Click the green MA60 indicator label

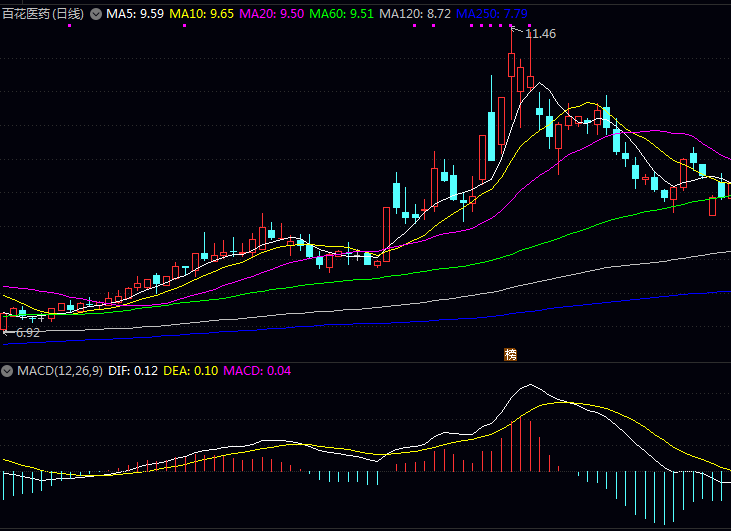pyautogui.click(x=342, y=15)
